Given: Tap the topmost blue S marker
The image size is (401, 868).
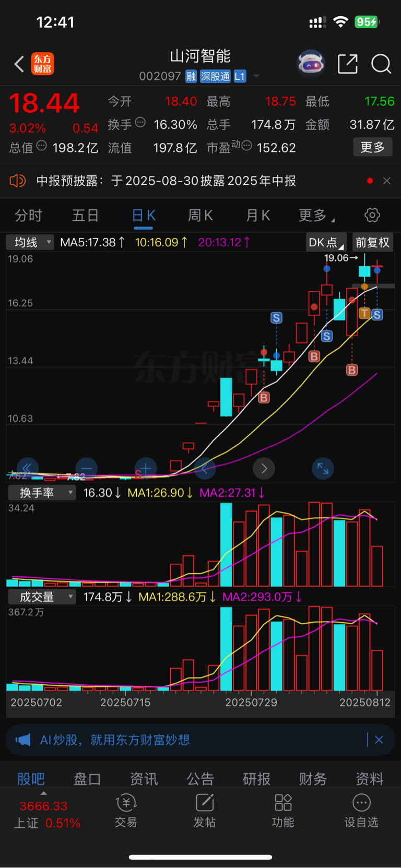Looking at the screenshot, I should [276, 318].
